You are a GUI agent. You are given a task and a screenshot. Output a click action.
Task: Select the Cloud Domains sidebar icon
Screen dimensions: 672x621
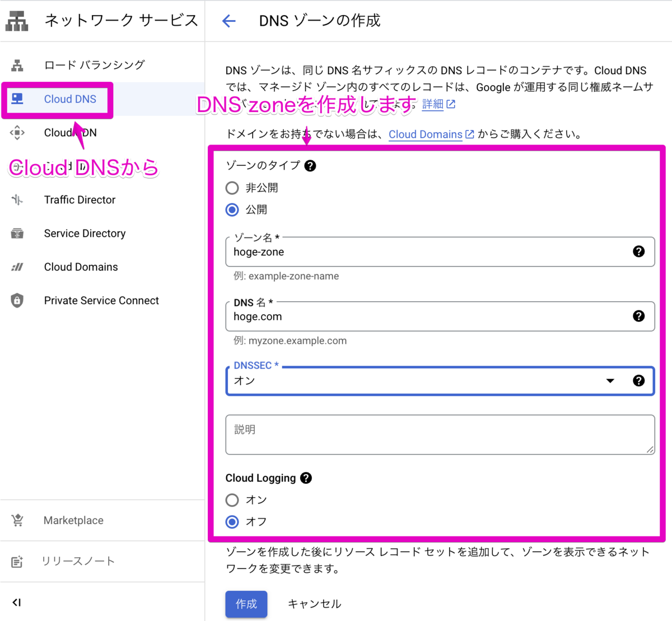(17, 267)
